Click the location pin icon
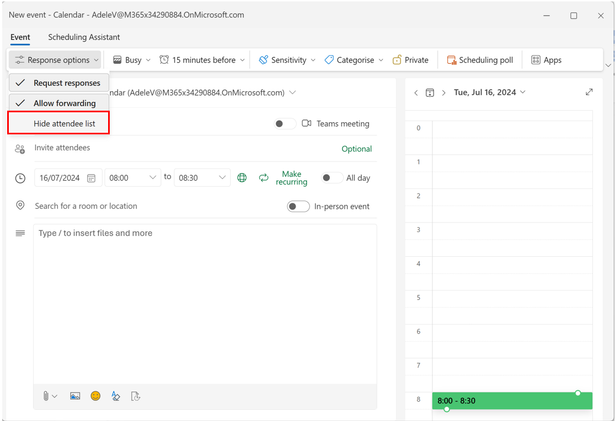Screen dimensions: 615x421 click(x=20, y=205)
